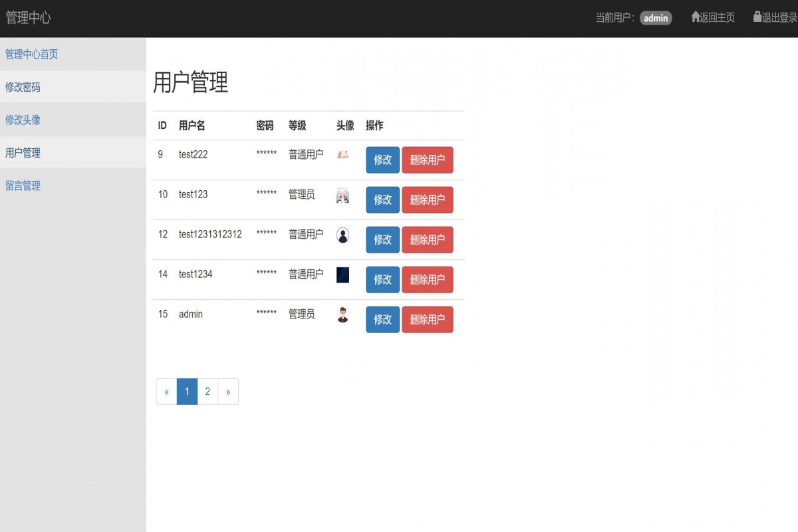798x532 pixels.
Task: Click test123's avatar image
Action: (x=342, y=195)
